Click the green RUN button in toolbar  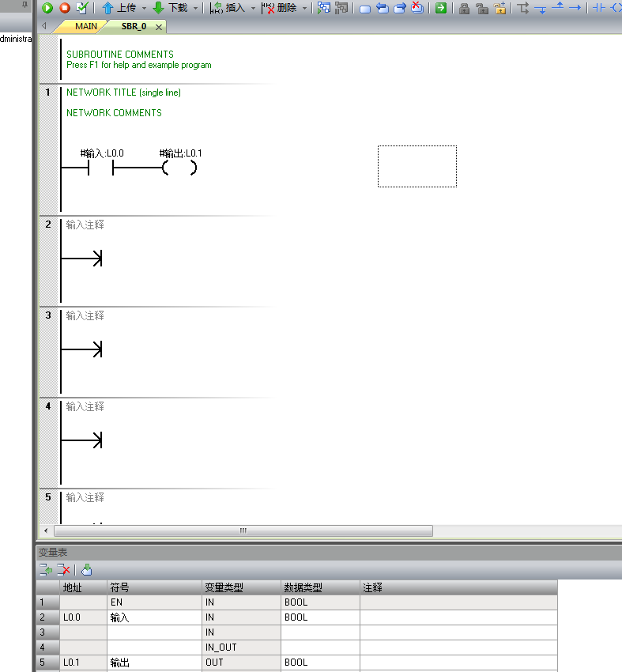click(47, 8)
